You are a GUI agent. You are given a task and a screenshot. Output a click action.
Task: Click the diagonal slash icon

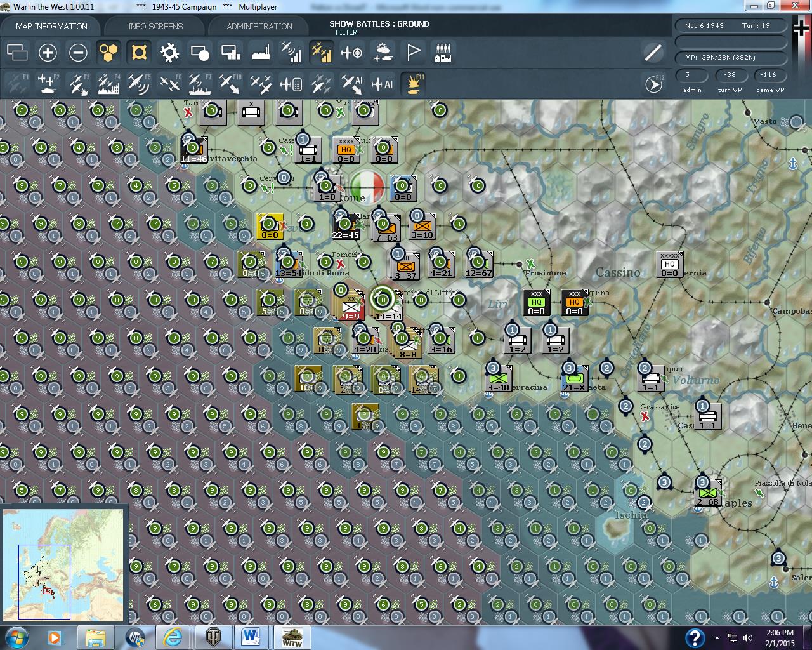point(653,53)
